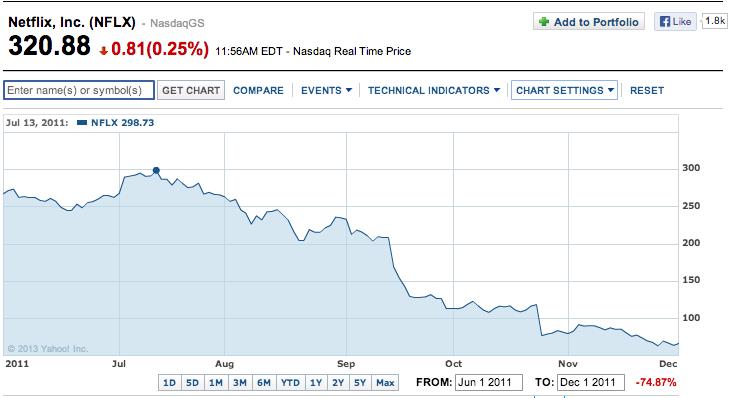Viewport: 731px width, 398px height.
Task: Open the CHART SETTINGS dropdown
Action: 565,90
